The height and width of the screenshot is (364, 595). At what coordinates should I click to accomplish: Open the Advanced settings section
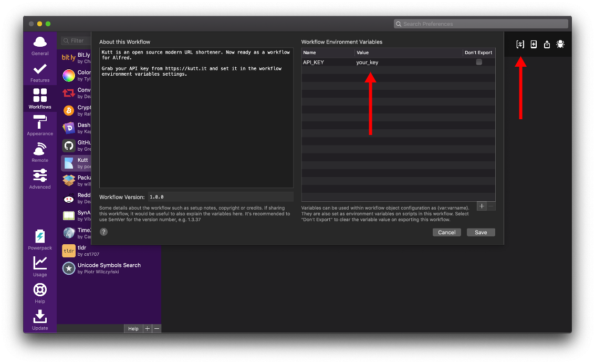pos(40,179)
